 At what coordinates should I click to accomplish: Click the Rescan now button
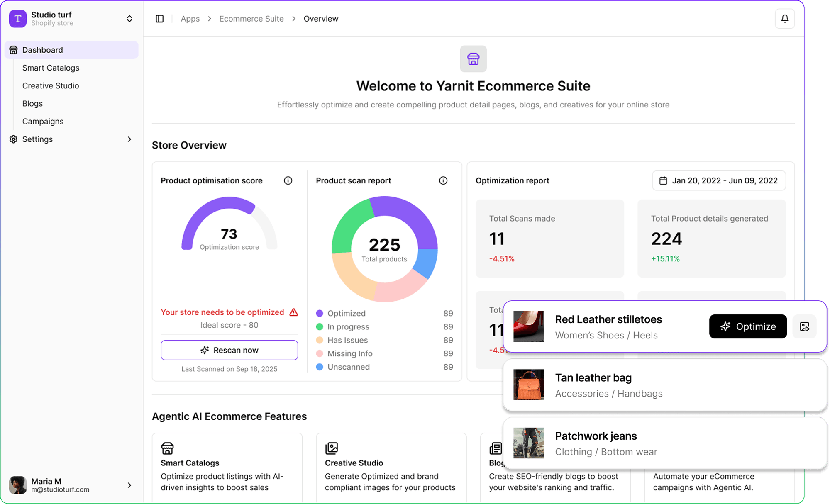229,350
